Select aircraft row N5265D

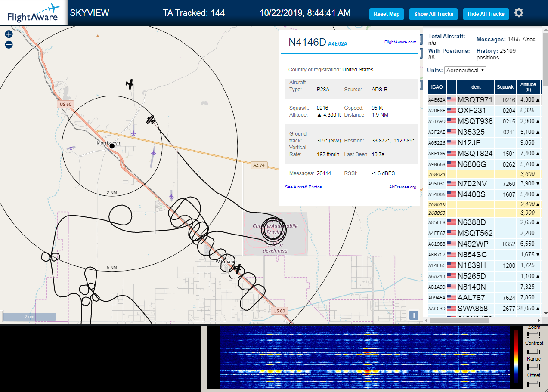[x=484, y=276]
